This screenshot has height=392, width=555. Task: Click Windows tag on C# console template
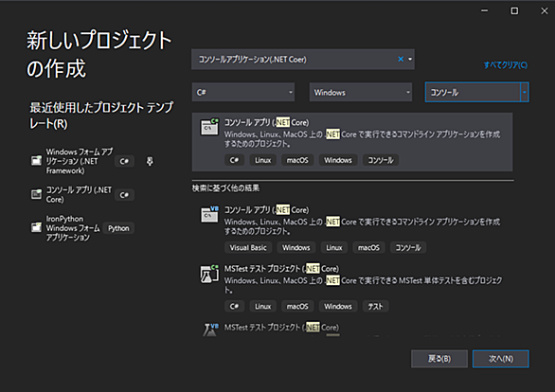coord(338,160)
